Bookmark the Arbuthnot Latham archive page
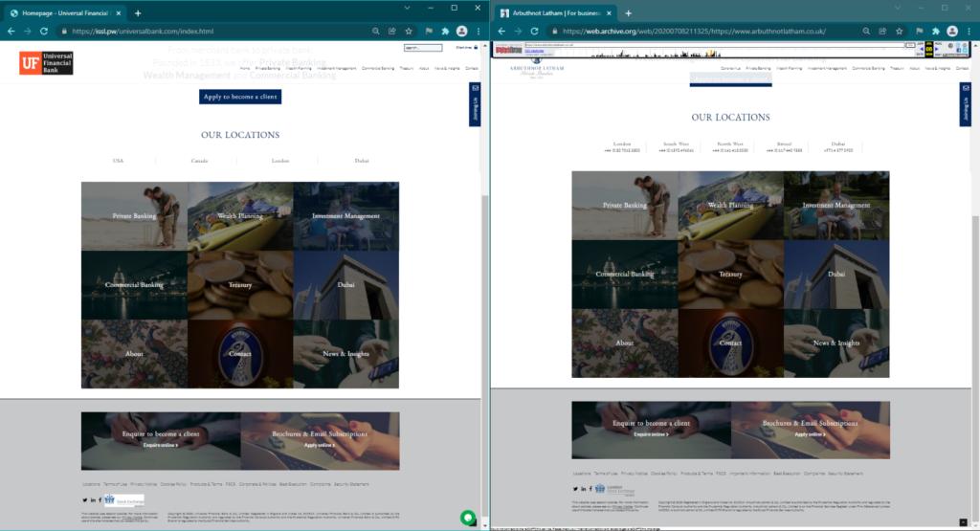The image size is (980, 531). tap(899, 31)
